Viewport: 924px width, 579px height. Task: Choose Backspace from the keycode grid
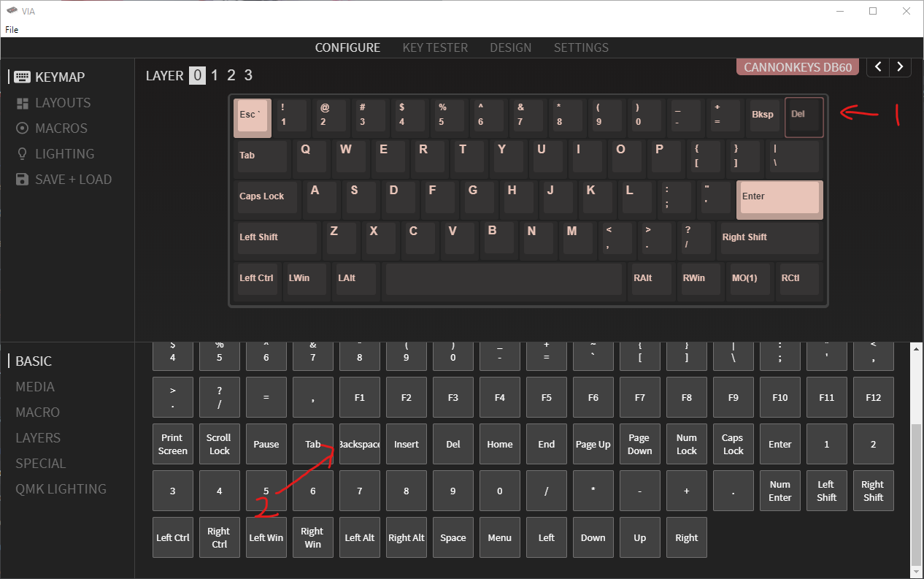(x=360, y=444)
